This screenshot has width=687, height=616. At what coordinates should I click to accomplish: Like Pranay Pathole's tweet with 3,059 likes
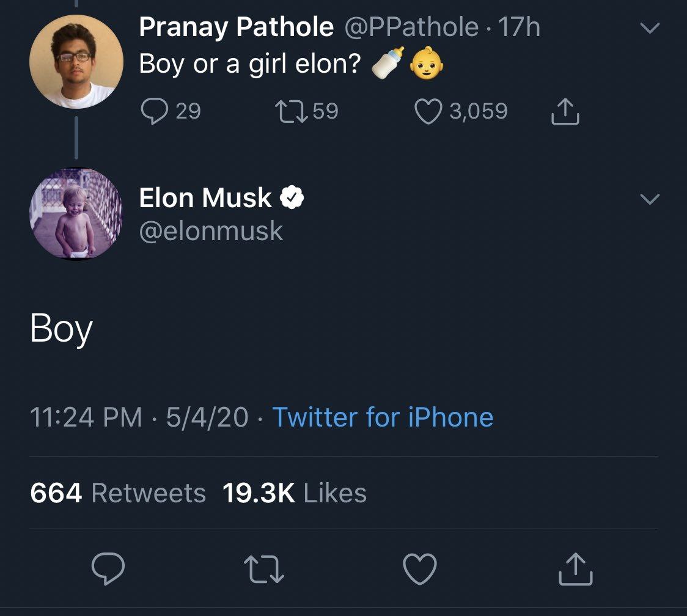coord(428,111)
